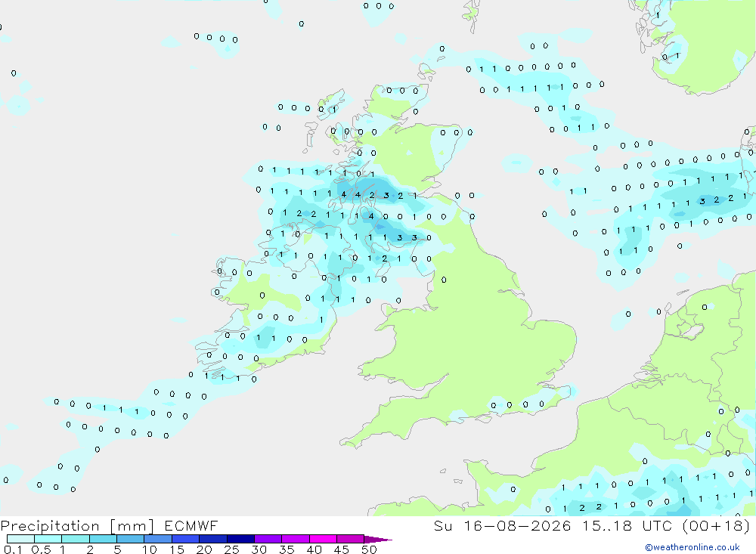Image resolution: width=756 pixels, height=554 pixels.
Task: Click the 'ECMWF' model label
Action: point(191,526)
